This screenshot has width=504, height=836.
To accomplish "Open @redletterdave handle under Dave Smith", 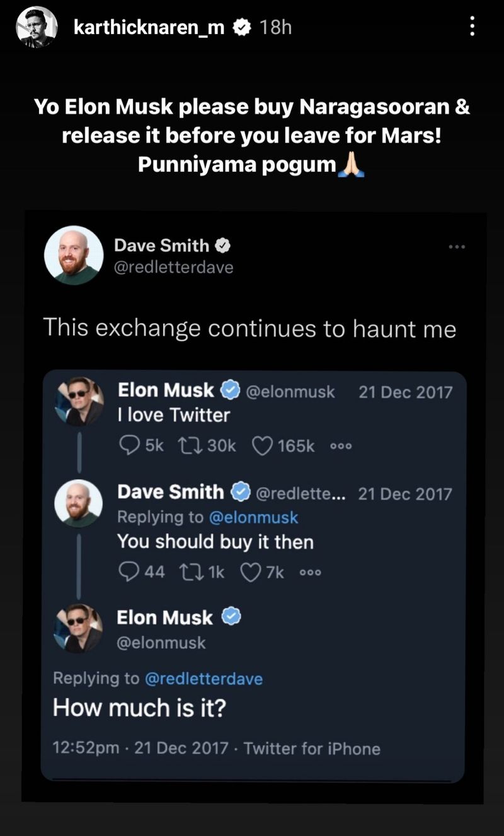I will pos(173,267).
